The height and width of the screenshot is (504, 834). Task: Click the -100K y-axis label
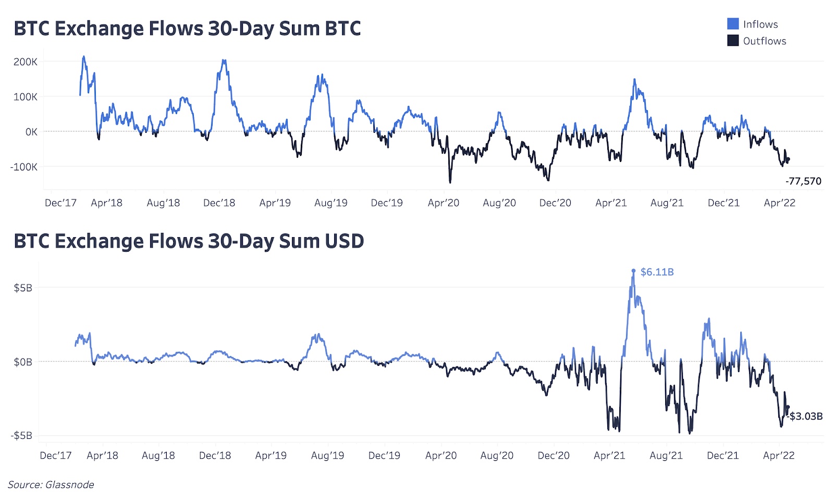point(24,167)
